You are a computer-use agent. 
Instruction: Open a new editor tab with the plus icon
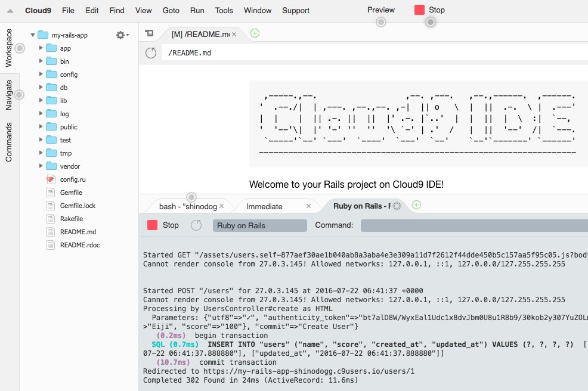(255, 34)
